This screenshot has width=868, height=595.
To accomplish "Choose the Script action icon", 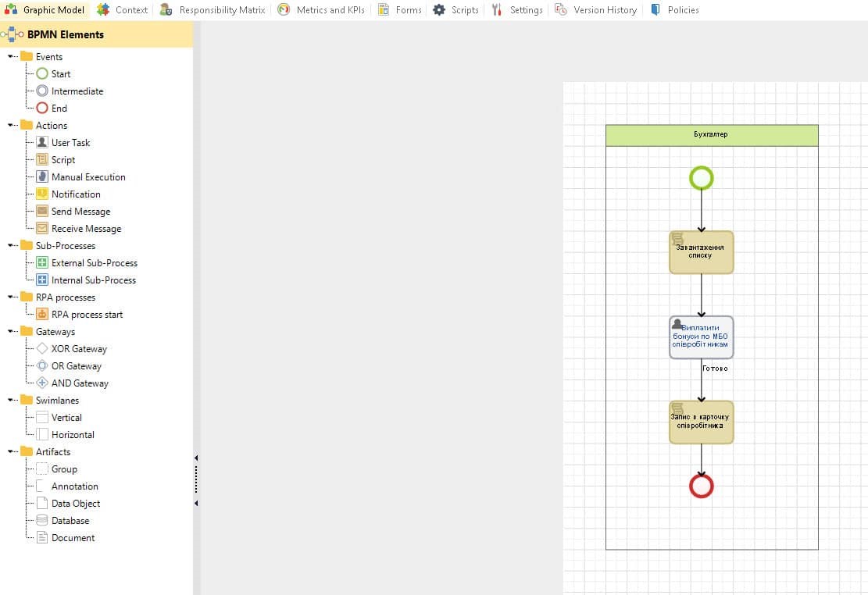I will 42,160.
